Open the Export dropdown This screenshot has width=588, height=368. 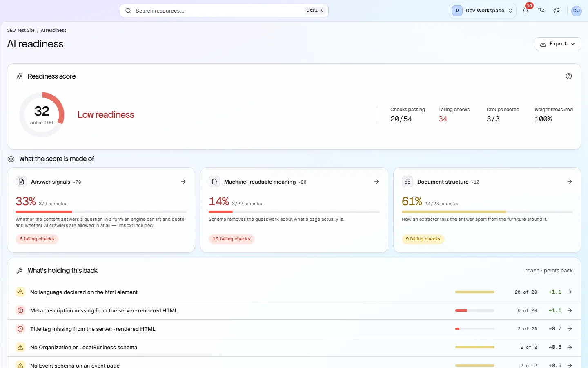[x=558, y=44]
